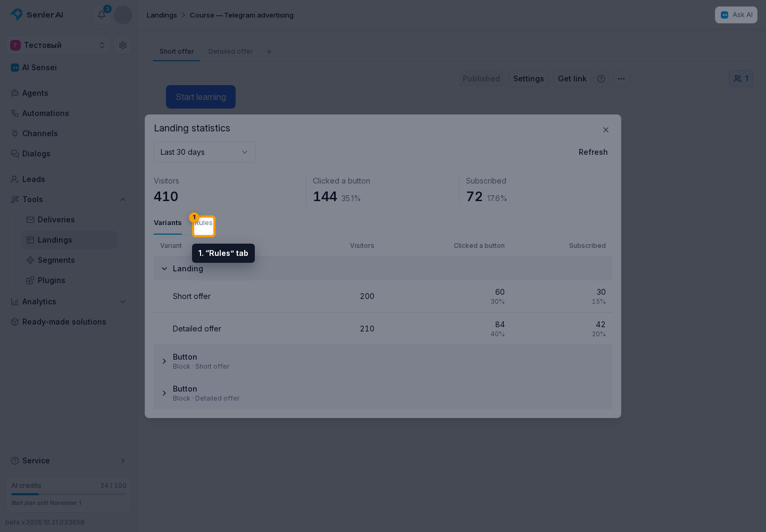
Task: Add a new landing variant tab
Action: (x=269, y=52)
